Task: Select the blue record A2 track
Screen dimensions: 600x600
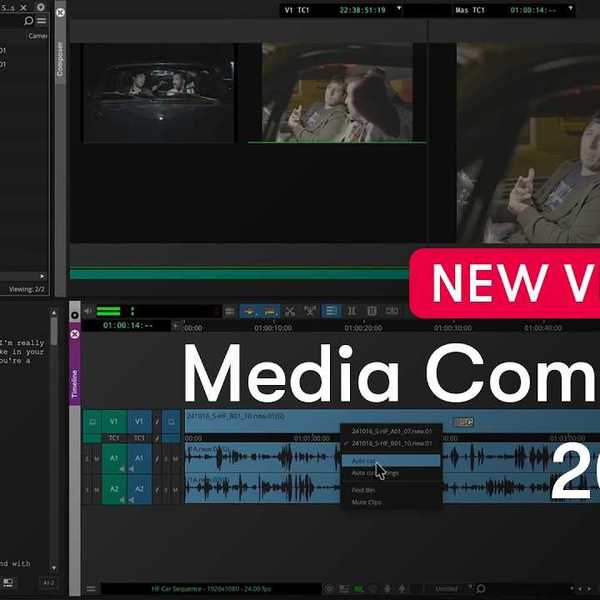Action: [x=139, y=489]
